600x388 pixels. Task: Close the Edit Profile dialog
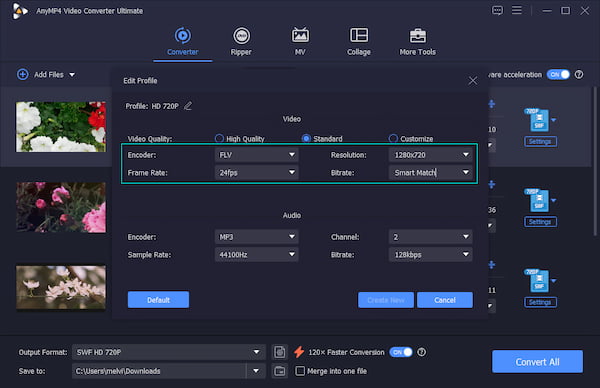coord(473,80)
